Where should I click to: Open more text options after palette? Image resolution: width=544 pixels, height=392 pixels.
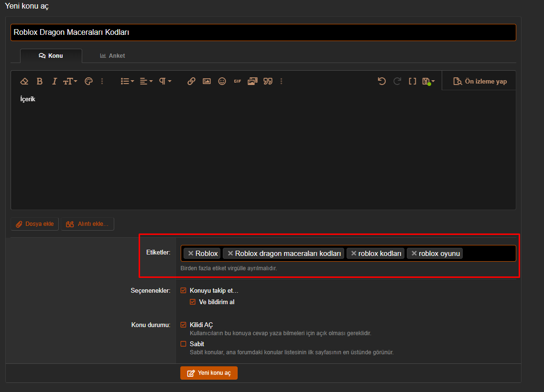(102, 81)
